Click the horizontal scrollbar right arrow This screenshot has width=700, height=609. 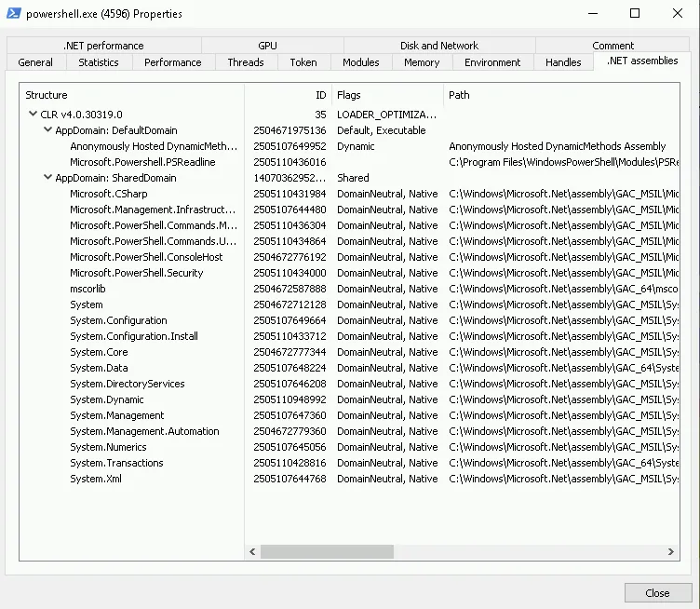[670, 552]
